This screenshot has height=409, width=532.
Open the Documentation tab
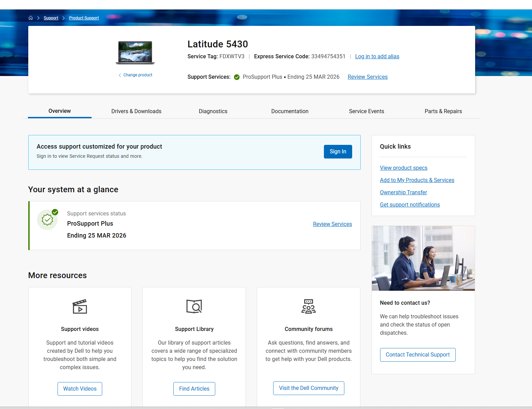290,111
